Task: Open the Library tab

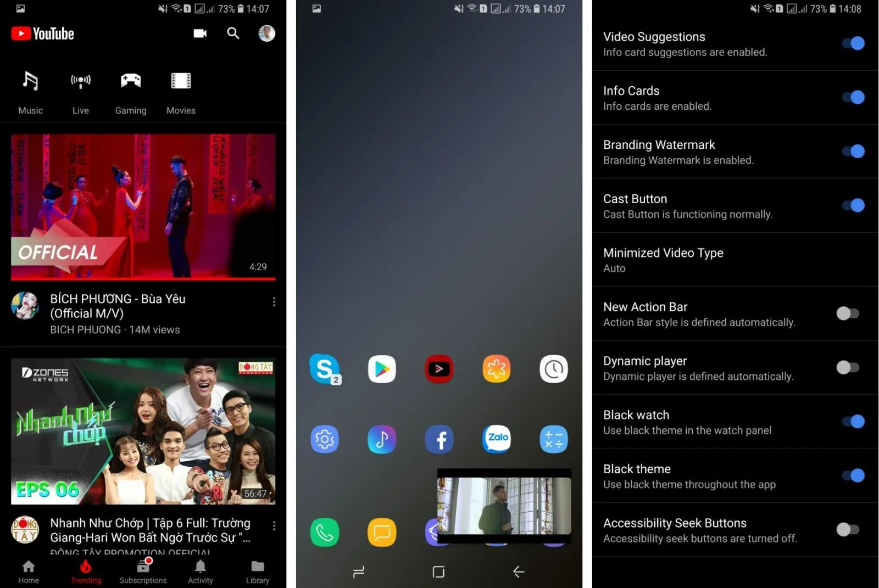Action: 258,572
